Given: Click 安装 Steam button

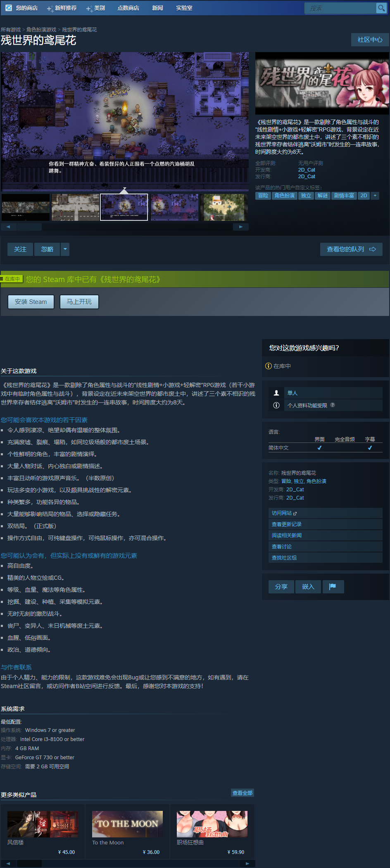Looking at the screenshot, I should (x=31, y=302).
